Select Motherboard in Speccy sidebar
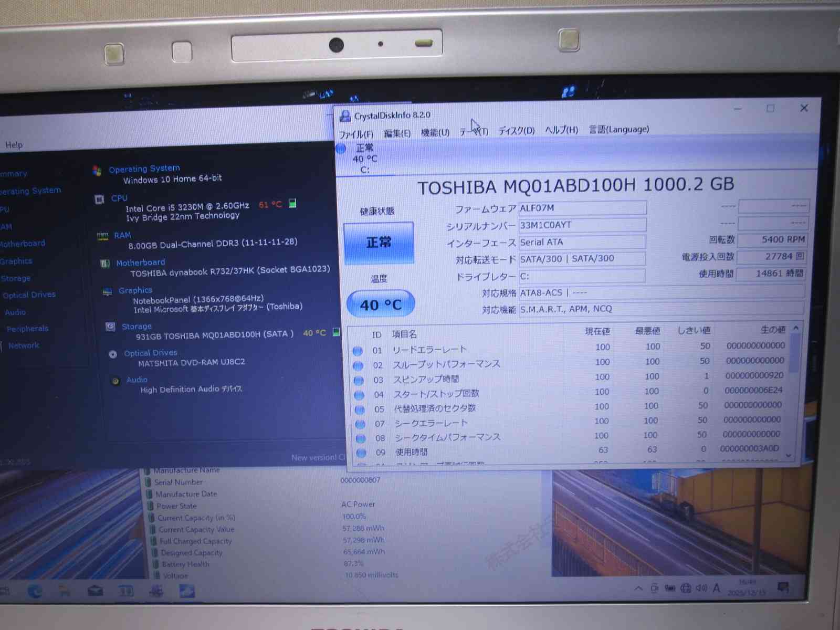Screen dimensions: 840x630 23,244
